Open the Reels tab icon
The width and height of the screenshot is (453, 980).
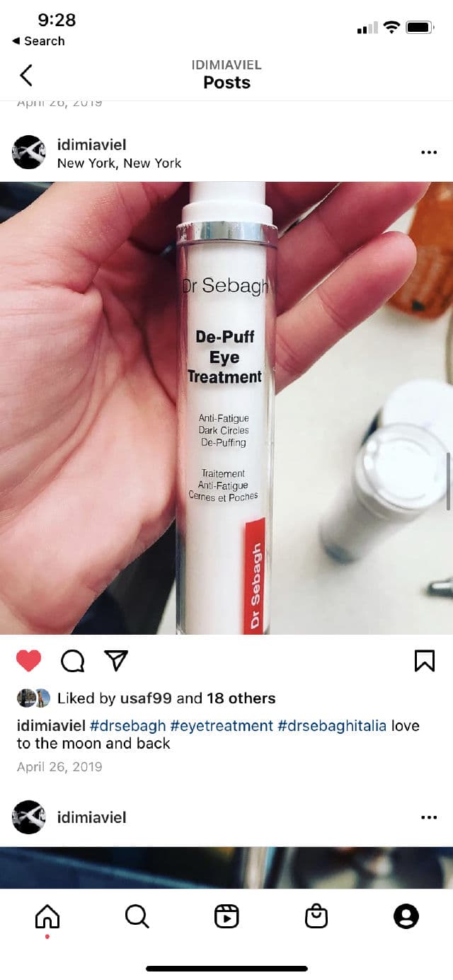(226, 917)
